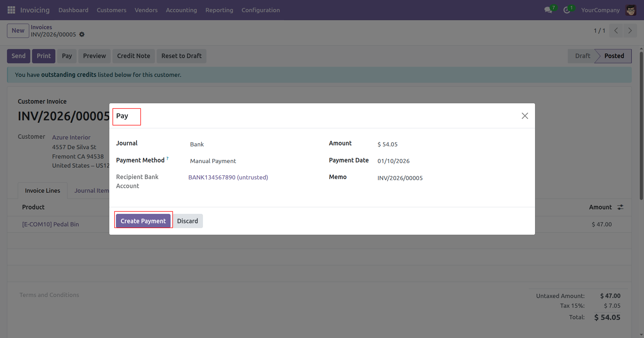Edit the Amount field $ 54.05
The width and height of the screenshot is (644, 338).
[x=449, y=144]
